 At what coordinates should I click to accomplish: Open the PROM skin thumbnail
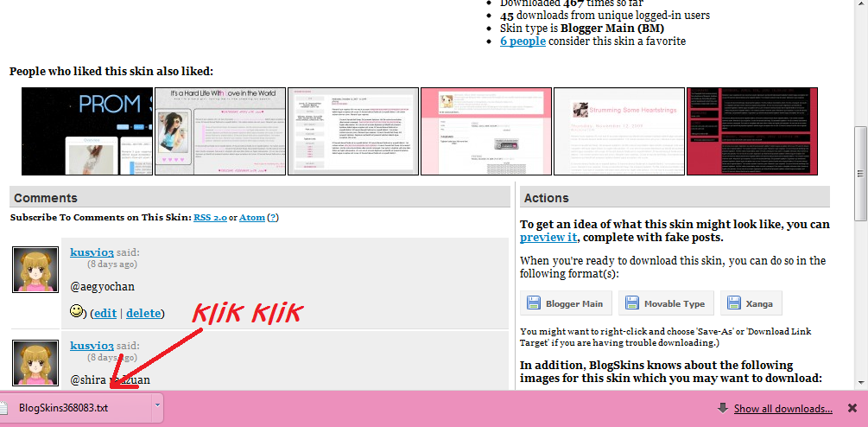[87, 131]
